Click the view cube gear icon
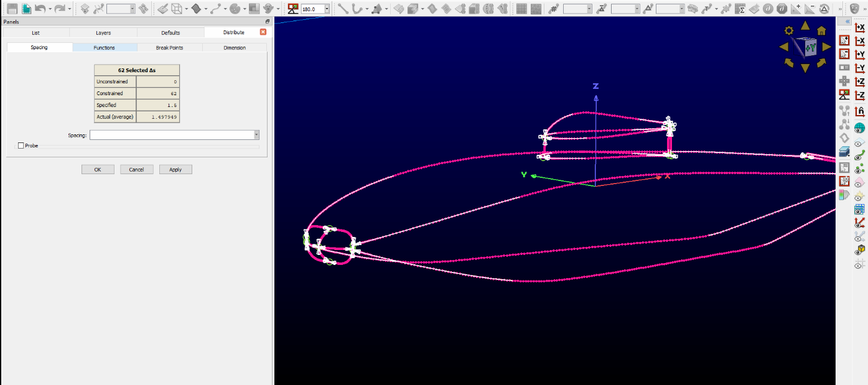 pos(789,30)
